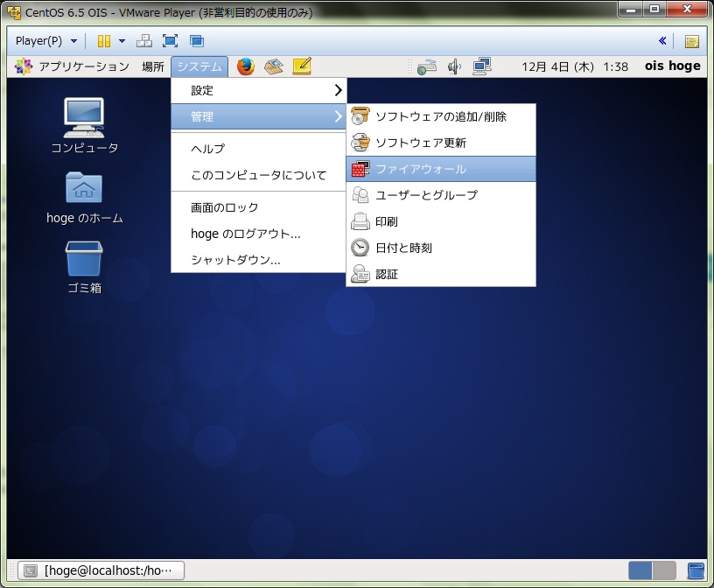The image size is (714, 588).
Task: Open ヘルプ from the system menu
Action: pyautogui.click(x=259, y=149)
